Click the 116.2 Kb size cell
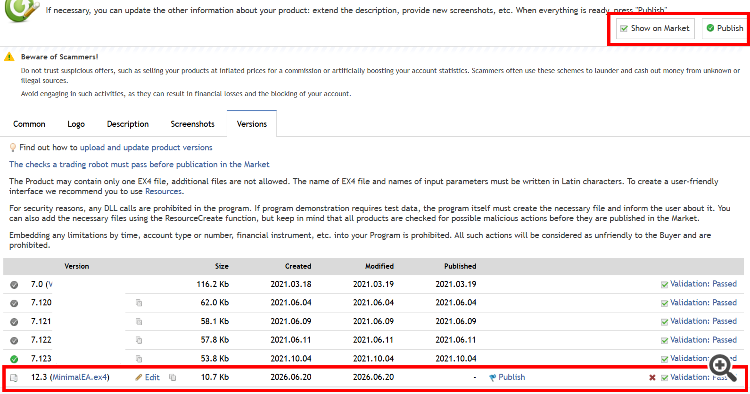 coord(213,285)
